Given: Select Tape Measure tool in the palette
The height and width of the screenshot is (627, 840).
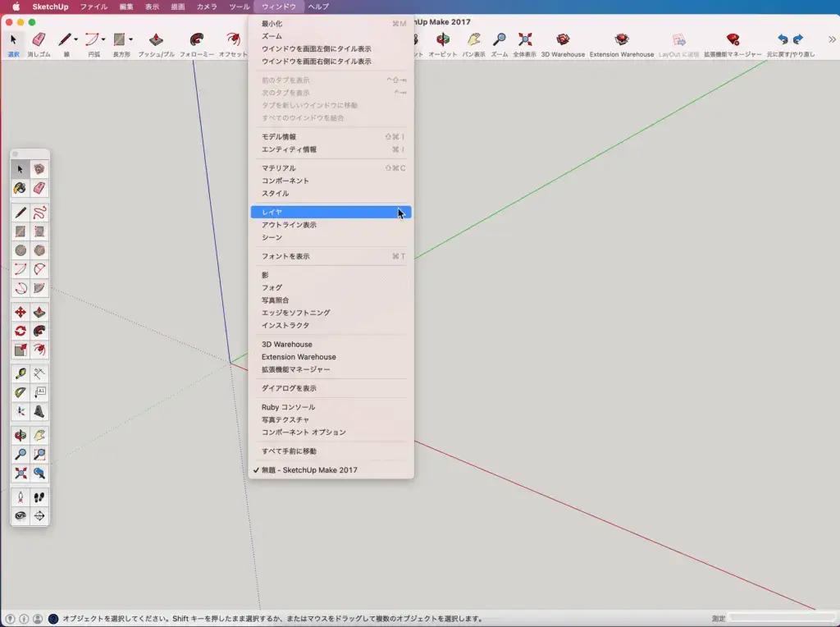Looking at the screenshot, I should pos(21,373).
